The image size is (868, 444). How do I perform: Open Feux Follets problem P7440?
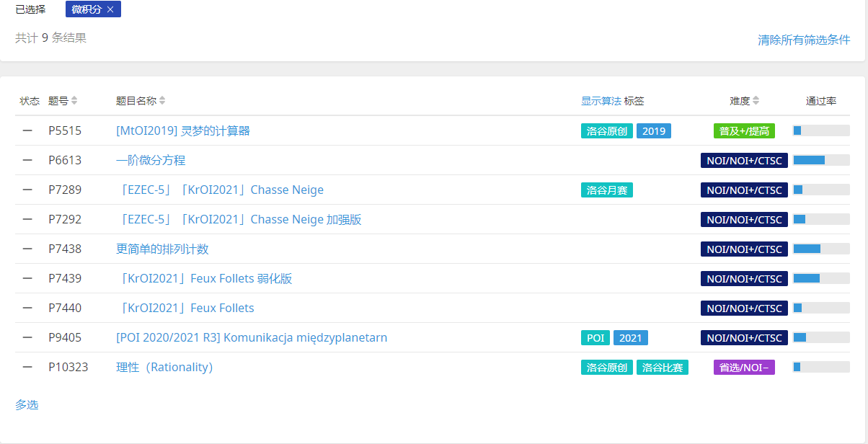[185, 308]
